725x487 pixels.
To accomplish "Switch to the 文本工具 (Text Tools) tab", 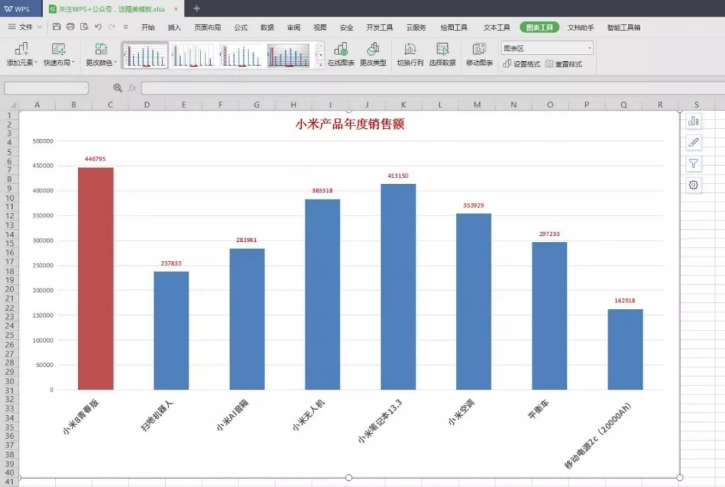I will (497, 27).
